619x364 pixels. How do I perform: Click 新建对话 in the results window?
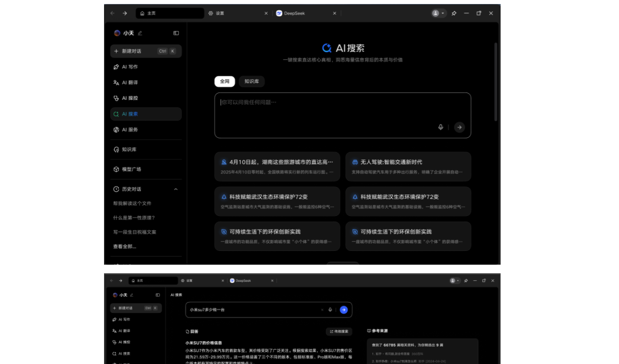[136, 308]
